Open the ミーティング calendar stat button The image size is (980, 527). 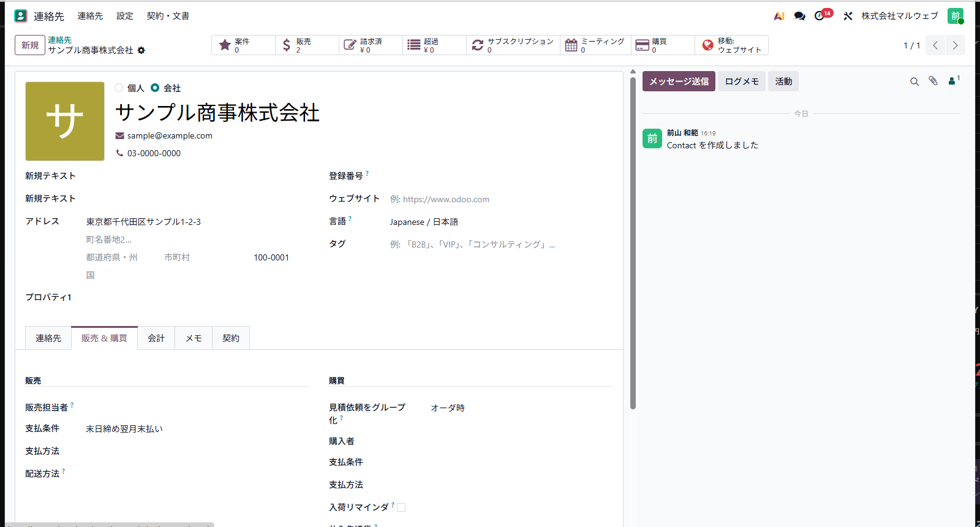595,45
